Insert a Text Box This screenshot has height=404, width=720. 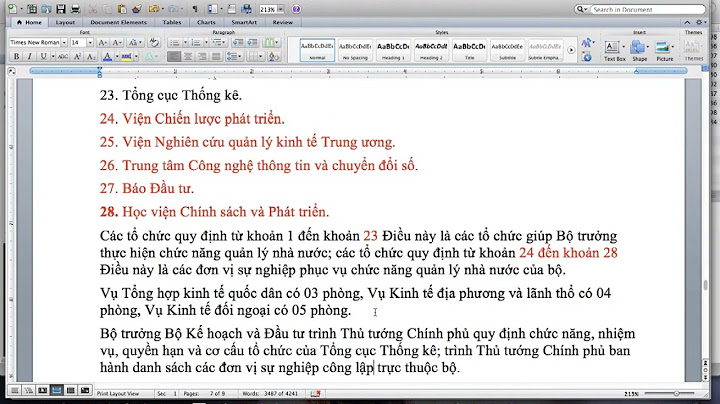click(614, 50)
